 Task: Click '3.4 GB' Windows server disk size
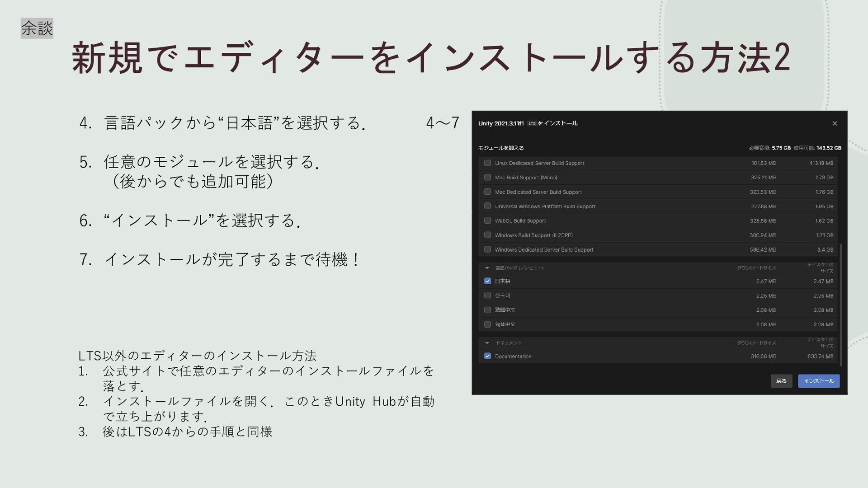point(826,250)
